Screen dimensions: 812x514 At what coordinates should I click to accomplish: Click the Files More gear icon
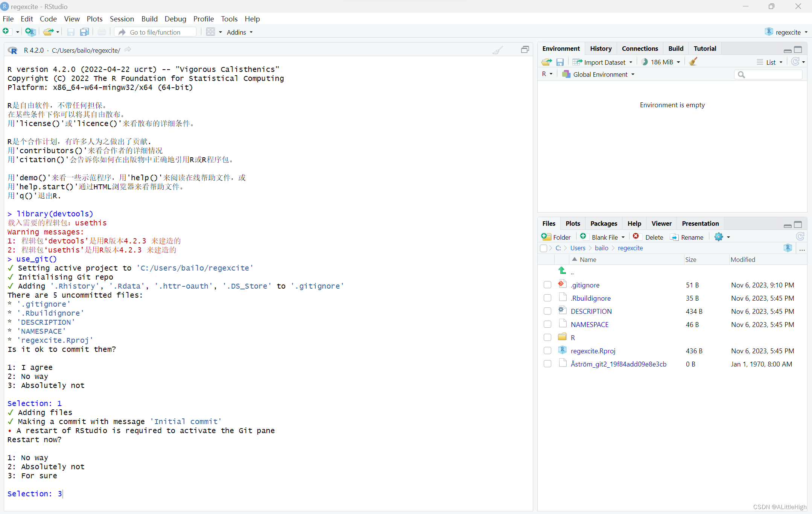pyautogui.click(x=719, y=237)
